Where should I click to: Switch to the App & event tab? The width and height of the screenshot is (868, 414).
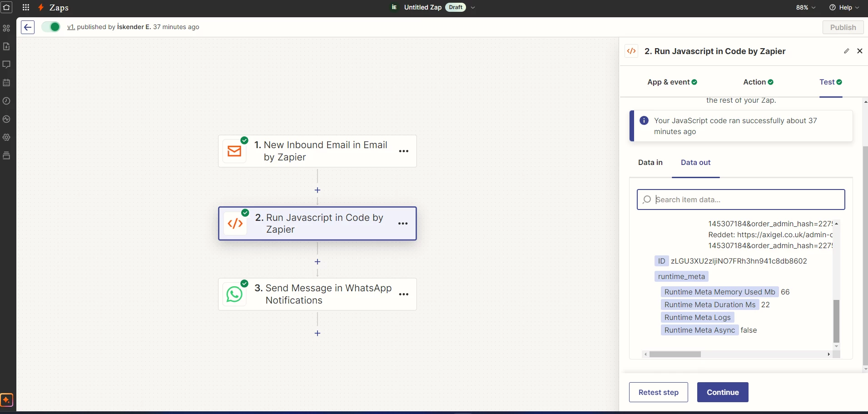[x=672, y=82]
